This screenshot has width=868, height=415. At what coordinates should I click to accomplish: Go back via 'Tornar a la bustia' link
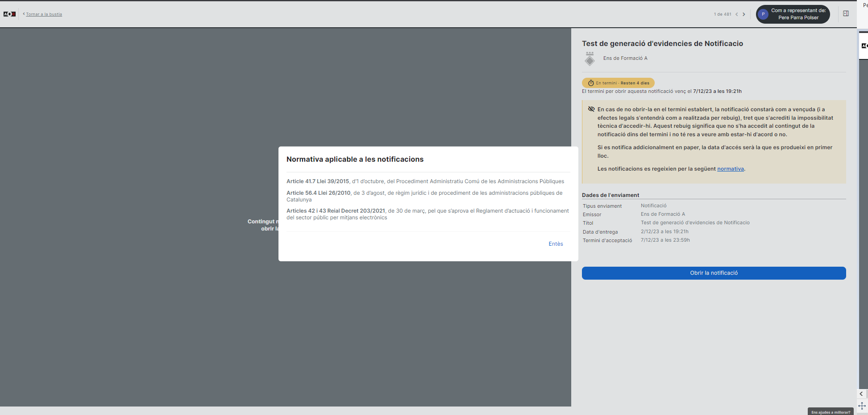44,14
